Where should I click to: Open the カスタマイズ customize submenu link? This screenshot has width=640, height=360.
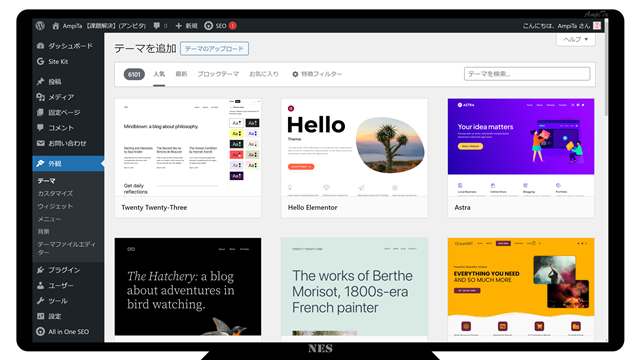56,193
